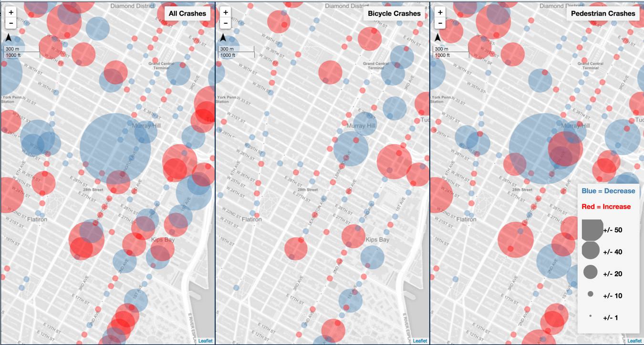Click the Bicycle Crashes title label

coord(394,13)
